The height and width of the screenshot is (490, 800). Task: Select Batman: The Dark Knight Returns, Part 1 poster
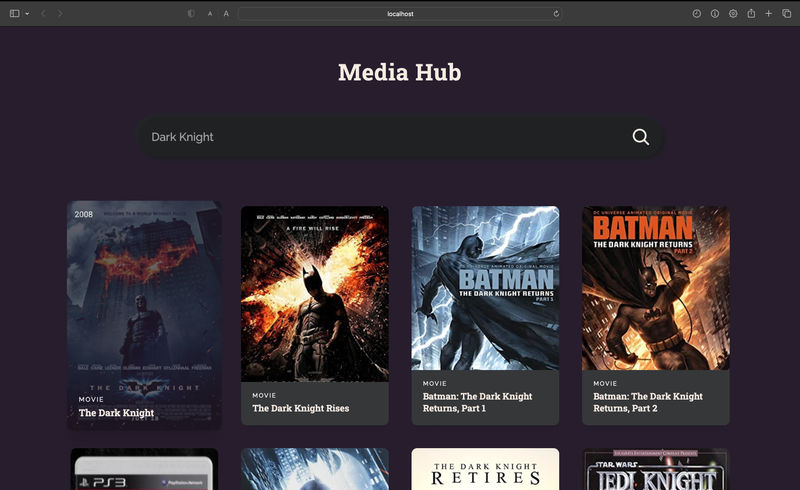tap(485, 288)
